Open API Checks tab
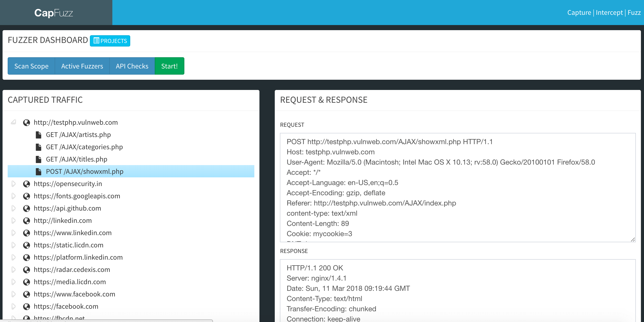 pos(132,66)
